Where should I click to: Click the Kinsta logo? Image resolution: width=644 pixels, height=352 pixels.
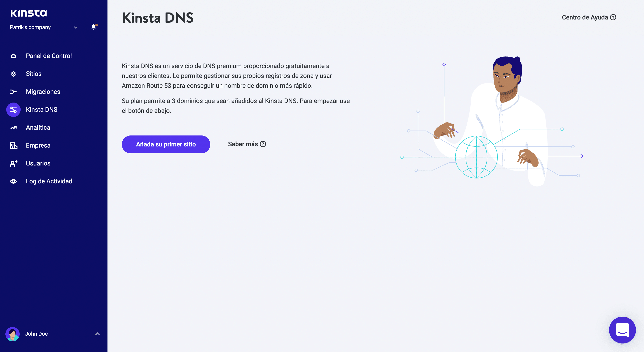tap(28, 13)
